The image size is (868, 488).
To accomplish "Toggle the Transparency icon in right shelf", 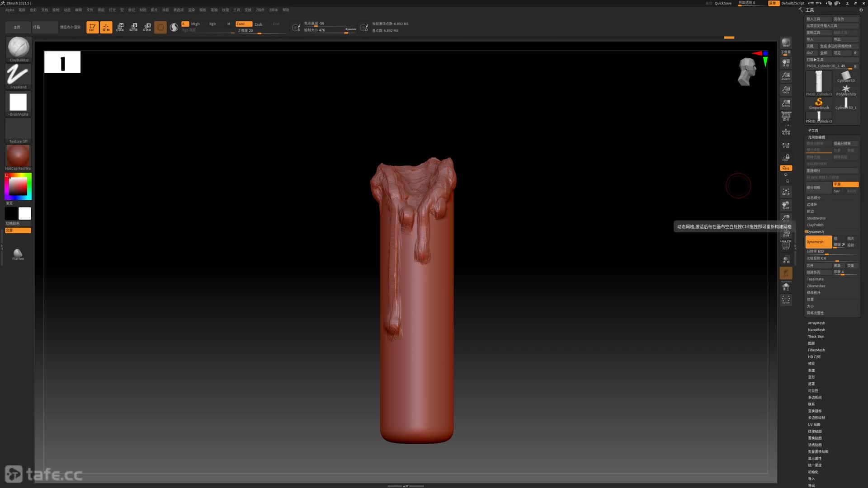I will point(786,259).
